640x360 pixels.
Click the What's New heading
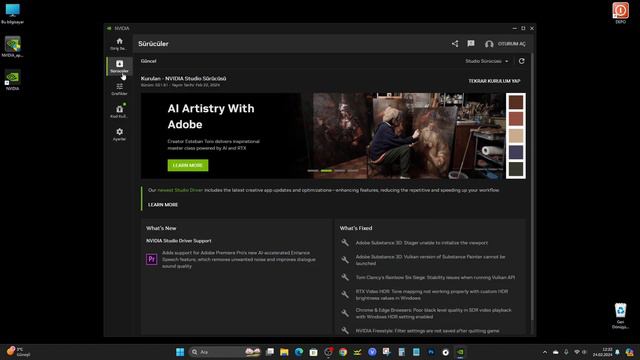pos(161,228)
